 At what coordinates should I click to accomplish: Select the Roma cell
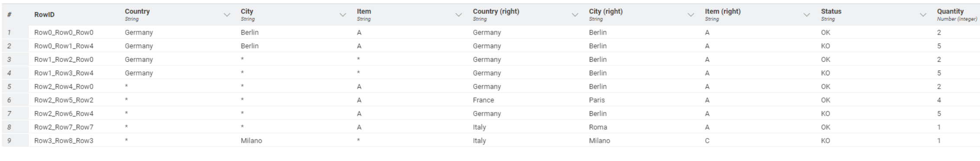point(598,127)
